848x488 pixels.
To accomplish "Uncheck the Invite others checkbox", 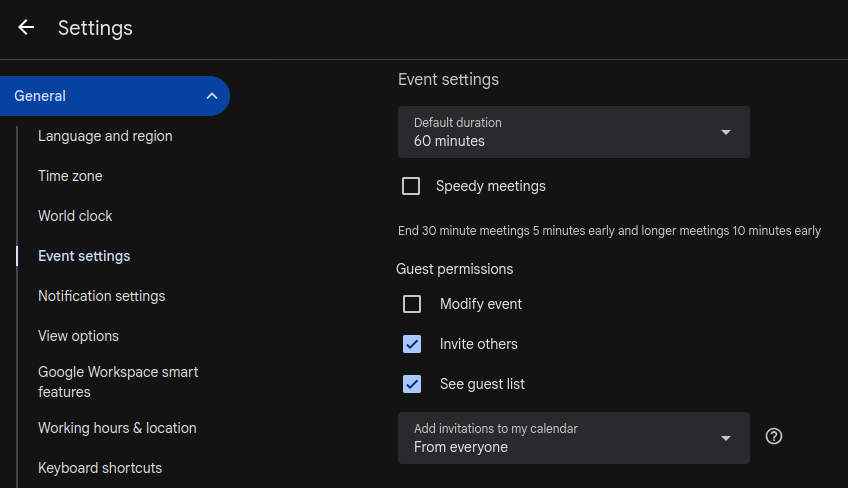I will [412, 344].
